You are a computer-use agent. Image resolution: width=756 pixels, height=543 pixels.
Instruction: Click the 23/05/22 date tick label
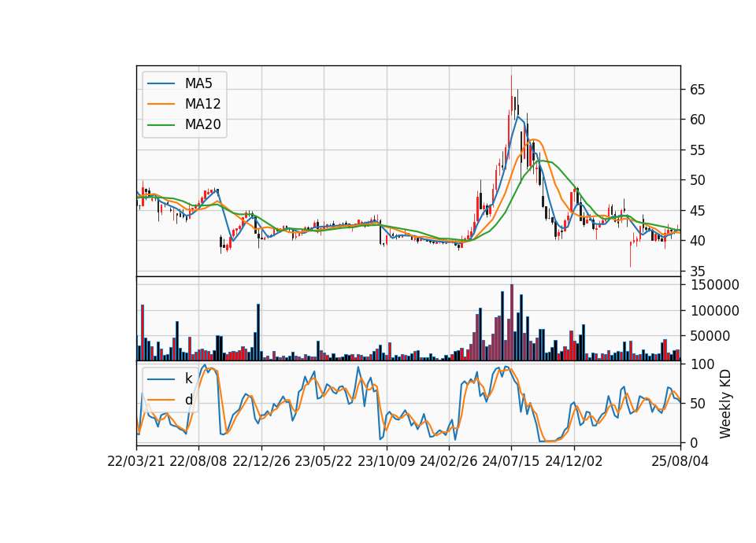pyautogui.click(x=324, y=462)
